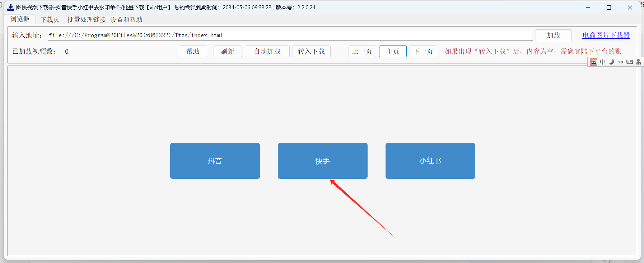Viewport: 644px width, 263px height.
Task: Click the IME moon half-width icon
Action: [x=612, y=62]
